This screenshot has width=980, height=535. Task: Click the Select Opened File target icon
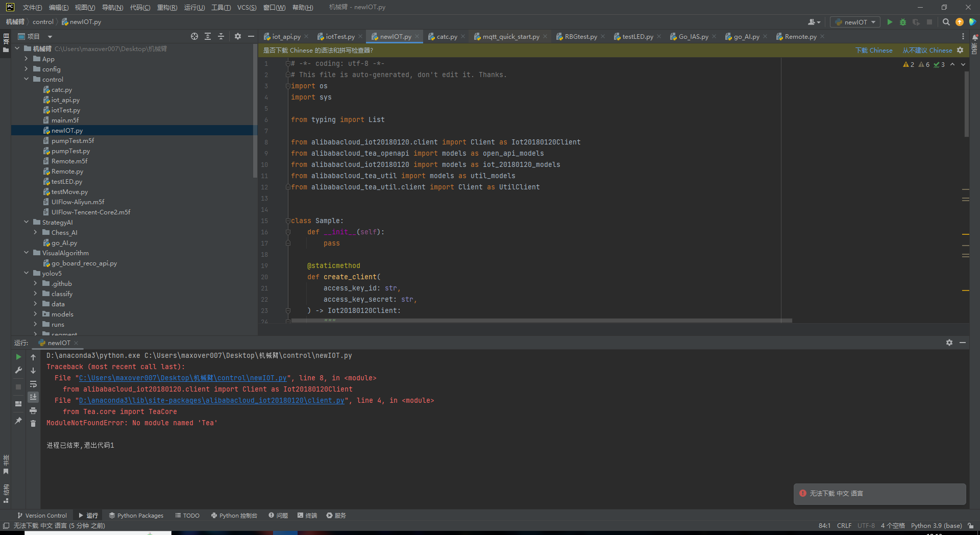point(194,36)
